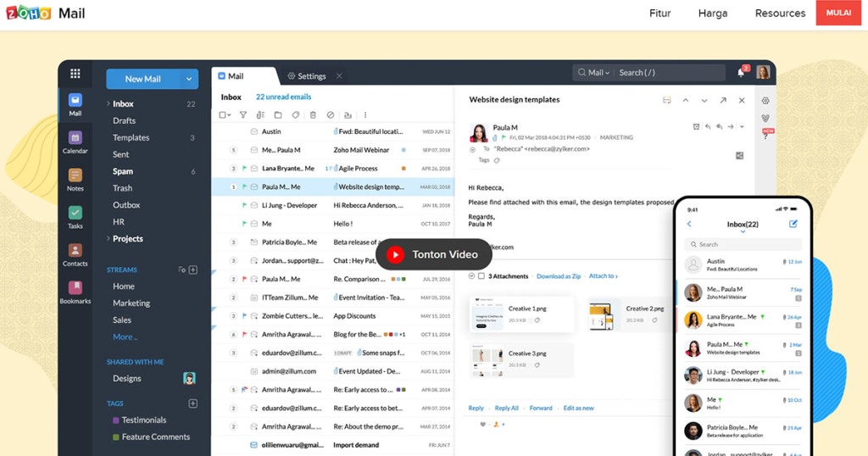Screen dimensions: 868x456
Task: Click back arrow in phone inbox
Action: pos(689,224)
